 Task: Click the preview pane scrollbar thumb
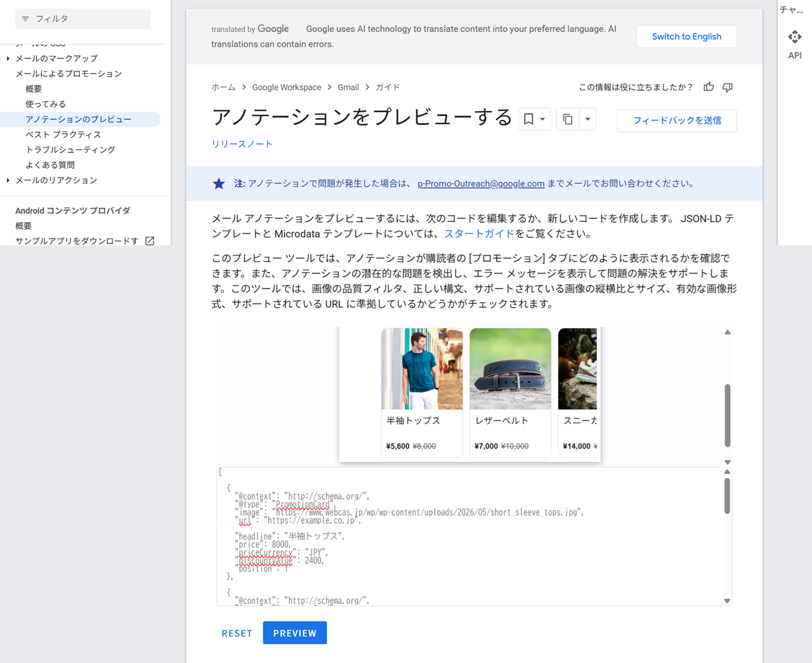point(728,416)
